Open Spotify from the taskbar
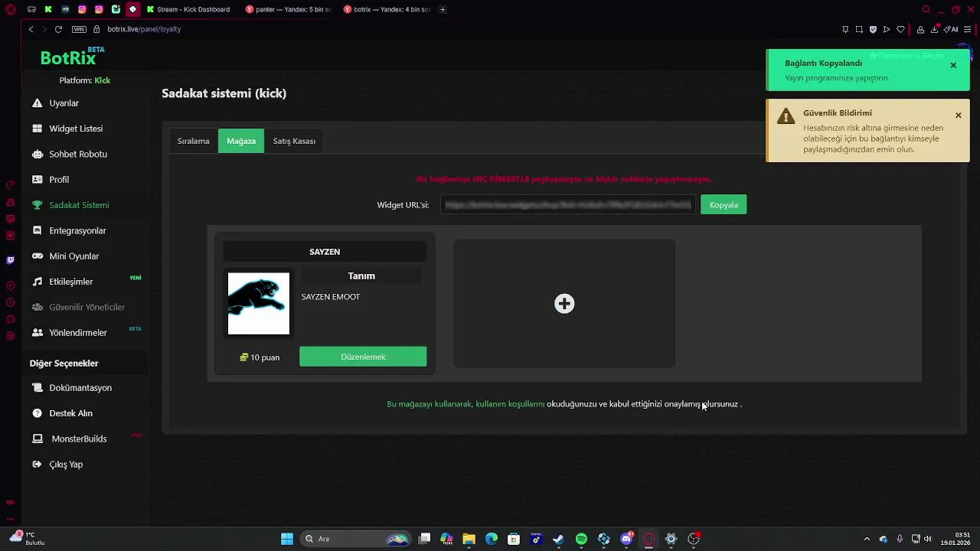Image resolution: width=980 pixels, height=551 pixels. (x=581, y=539)
